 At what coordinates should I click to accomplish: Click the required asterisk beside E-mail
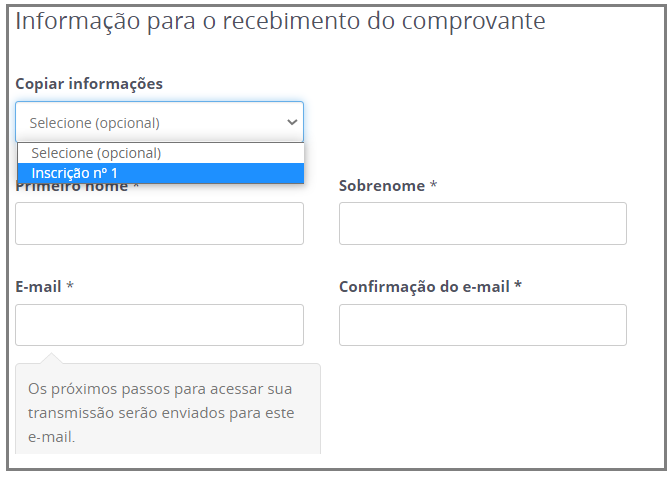[x=70, y=287]
